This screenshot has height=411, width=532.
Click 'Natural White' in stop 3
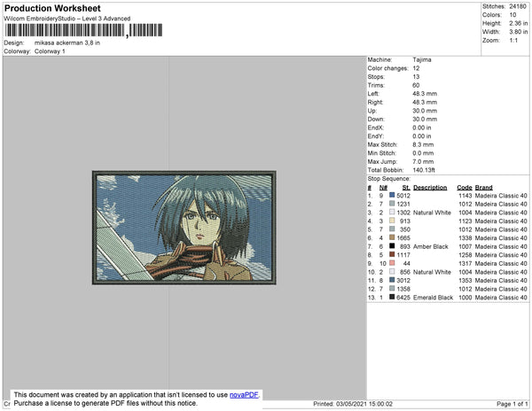(x=432, y=213)
